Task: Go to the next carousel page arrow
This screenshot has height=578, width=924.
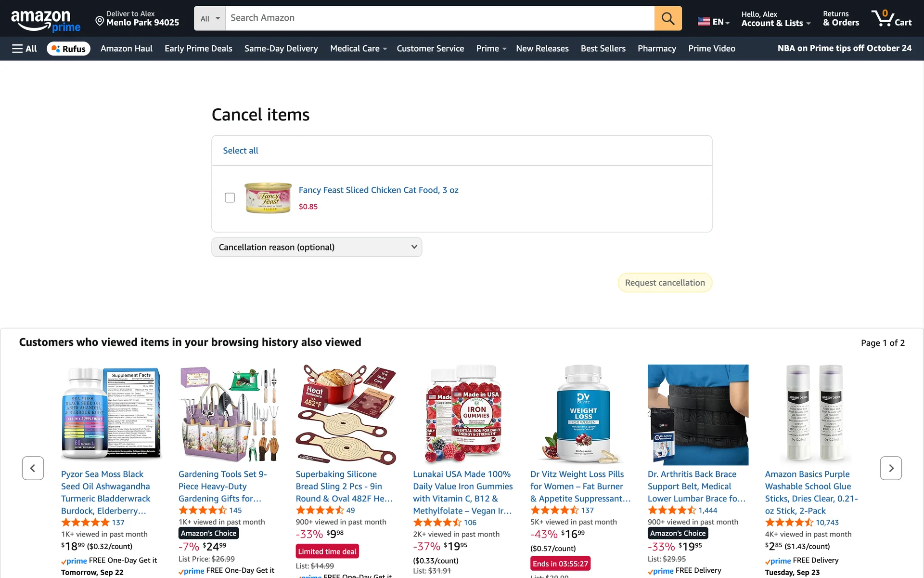Action: [891, 468]
